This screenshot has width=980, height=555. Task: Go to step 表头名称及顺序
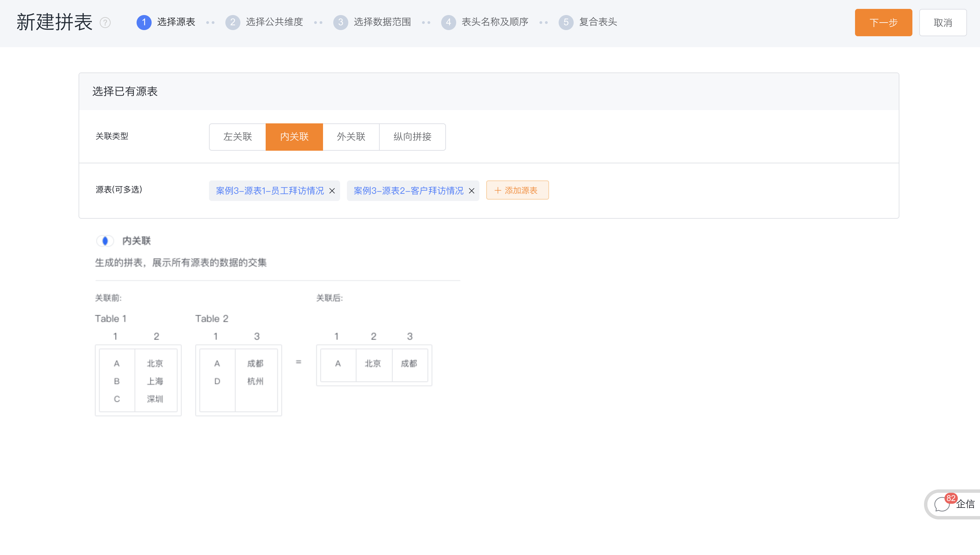pyautogui.click(x=495, y=22)
